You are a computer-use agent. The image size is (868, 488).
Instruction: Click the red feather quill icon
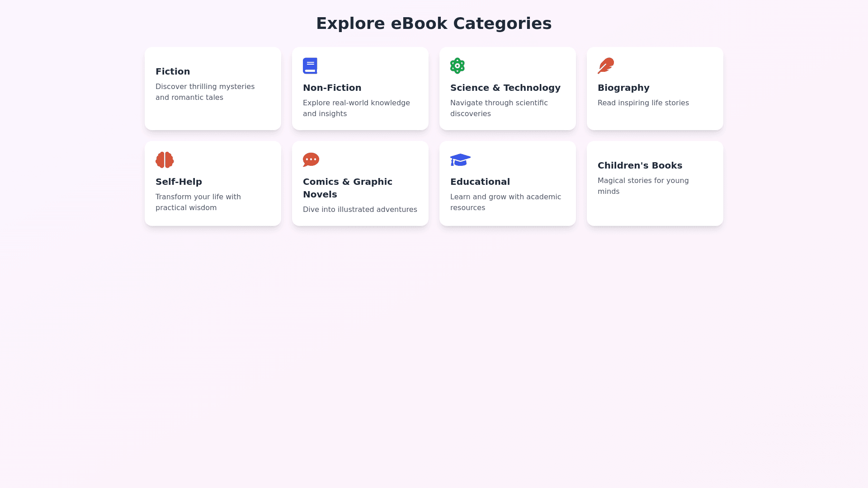click(606, 66)
